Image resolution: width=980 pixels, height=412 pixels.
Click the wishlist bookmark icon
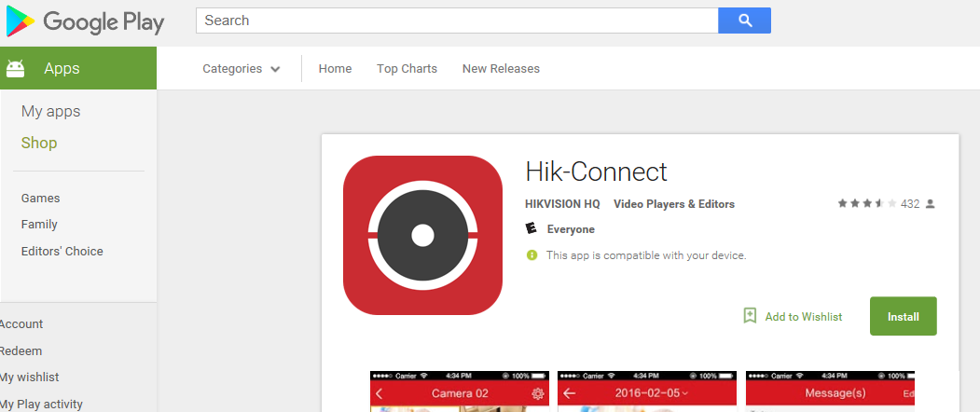(750, 316)
